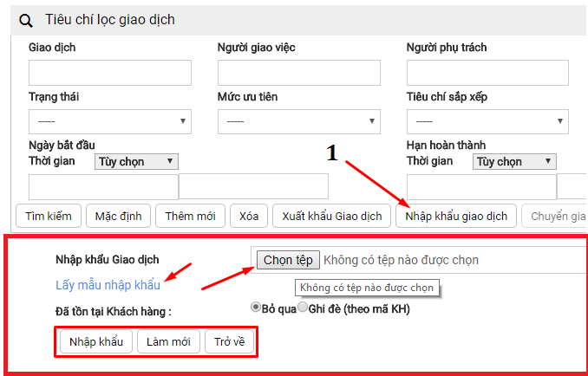Click the Xóa button
The width and height of the screenshot is (588, 376).
click(x=249, y=216)
